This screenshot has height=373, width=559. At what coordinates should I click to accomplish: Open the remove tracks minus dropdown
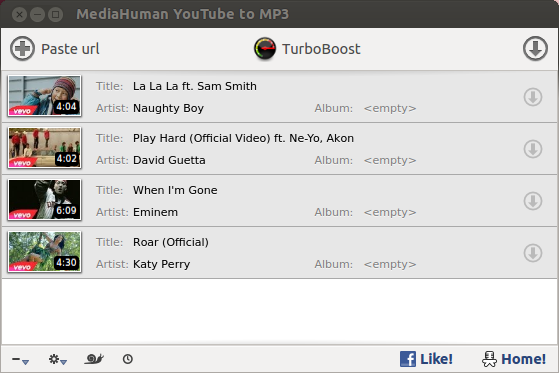[20, 359]
